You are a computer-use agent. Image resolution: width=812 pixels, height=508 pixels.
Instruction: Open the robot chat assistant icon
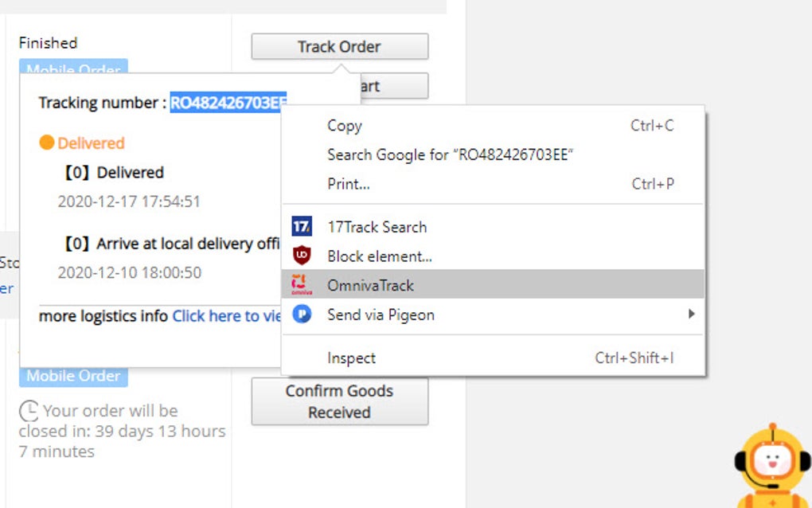click(772, 462)
